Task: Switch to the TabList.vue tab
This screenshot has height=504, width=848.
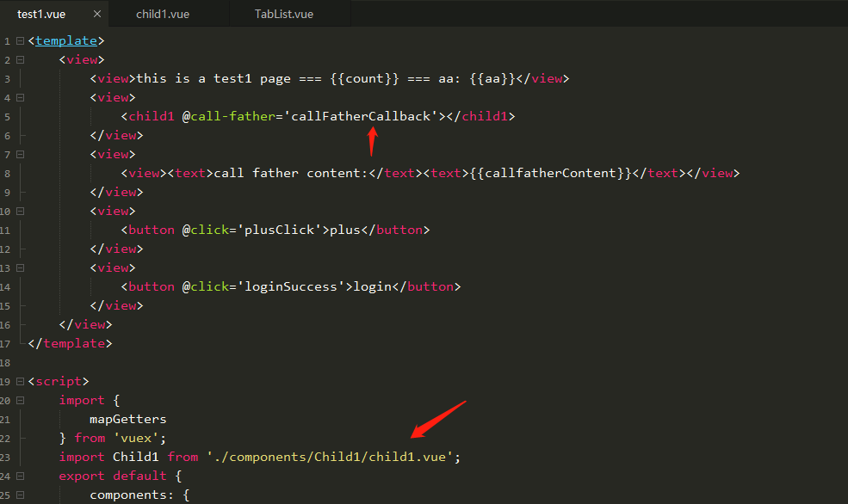Action: click(x=284, y=14)
